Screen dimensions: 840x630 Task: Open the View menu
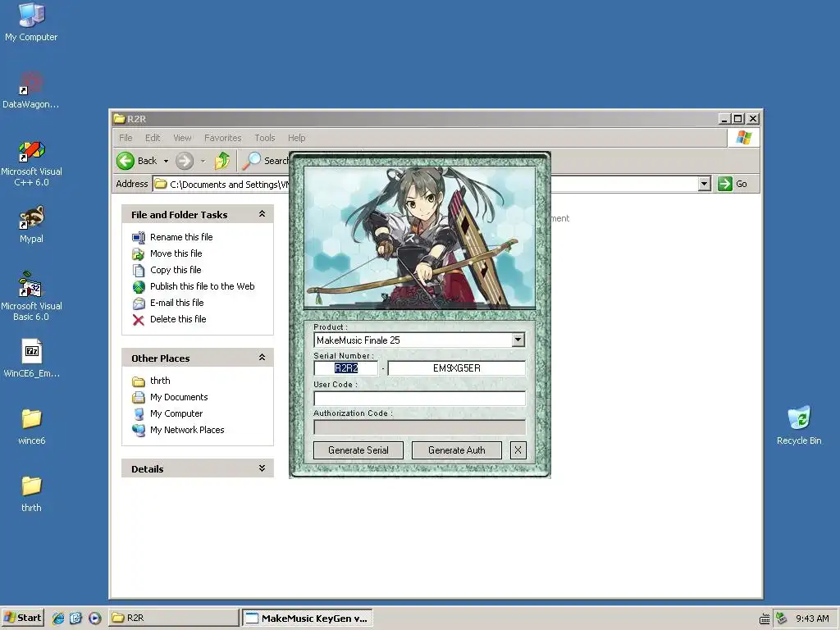(182, 138)
